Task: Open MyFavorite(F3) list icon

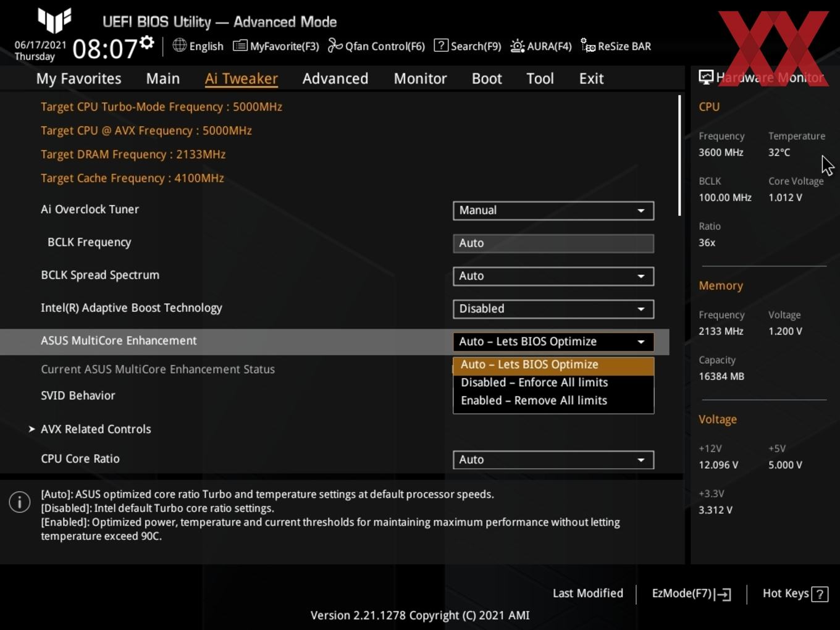Action: pyautogui.click(x=240, y=46)
